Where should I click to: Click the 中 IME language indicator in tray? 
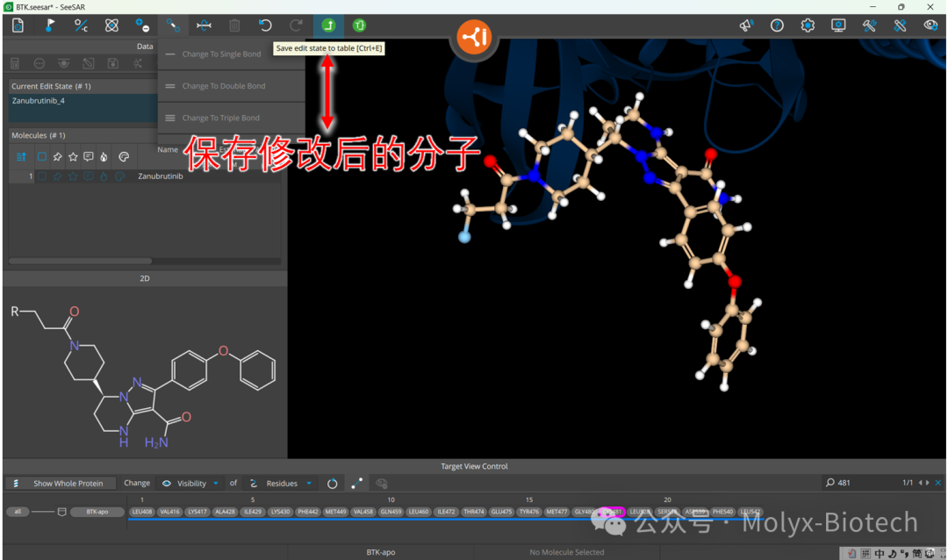tap(879, 553)
